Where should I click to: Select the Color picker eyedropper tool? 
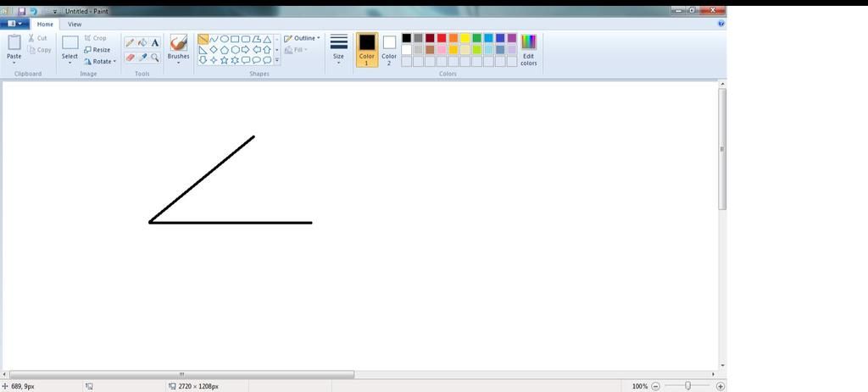[142, 57]
